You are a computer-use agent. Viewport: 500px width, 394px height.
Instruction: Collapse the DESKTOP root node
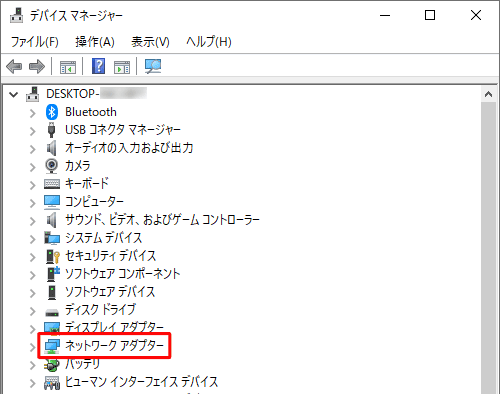tap(14, 95)
